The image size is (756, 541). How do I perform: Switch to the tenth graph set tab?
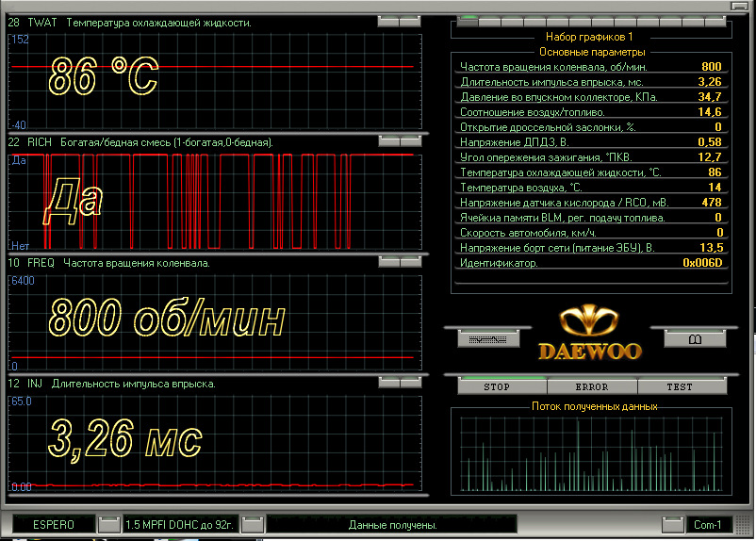click(x=670, y=22)
